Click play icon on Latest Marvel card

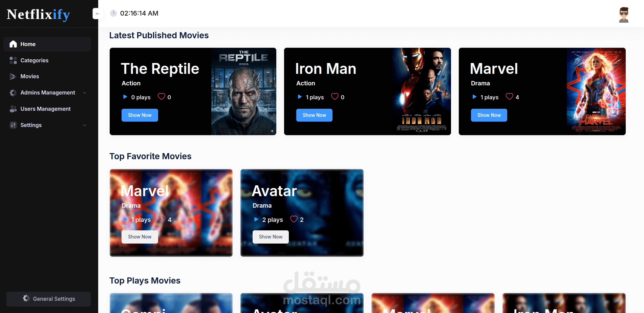tap(474, 97)
